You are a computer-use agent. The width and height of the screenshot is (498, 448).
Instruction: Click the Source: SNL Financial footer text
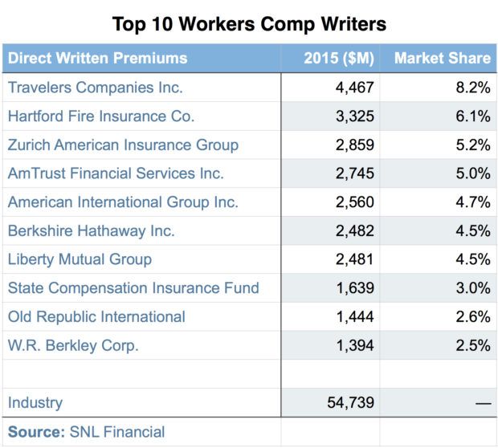tap(86, 432)
